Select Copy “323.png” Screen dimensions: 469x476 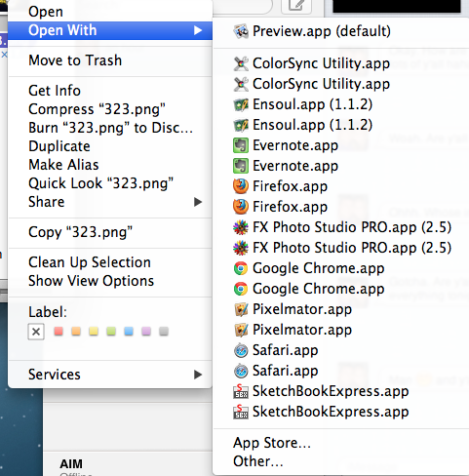(x=110, y=232)
